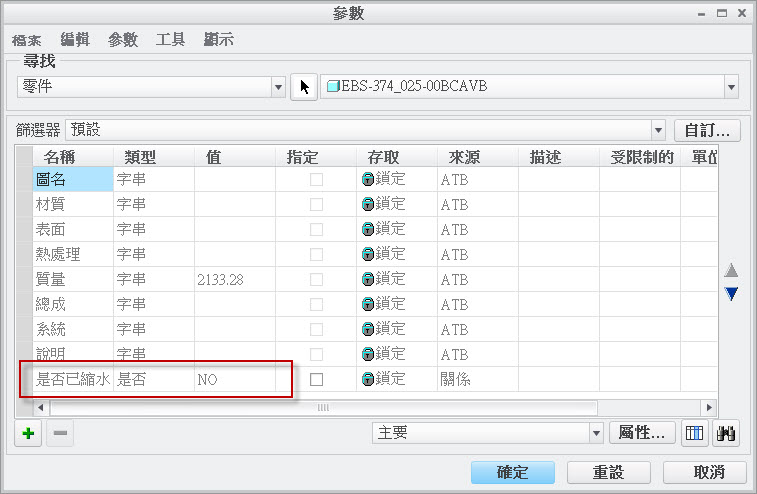This screenshot has width=757, height=494.
Task: Click lock icon in 說明 row
Action: tap(368, 354)
